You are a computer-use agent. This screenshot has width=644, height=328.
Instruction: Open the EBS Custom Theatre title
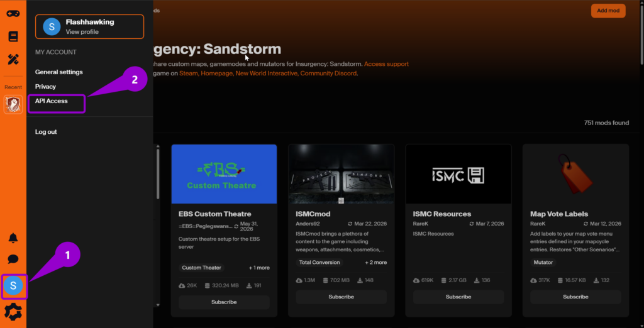coord(215,214)
